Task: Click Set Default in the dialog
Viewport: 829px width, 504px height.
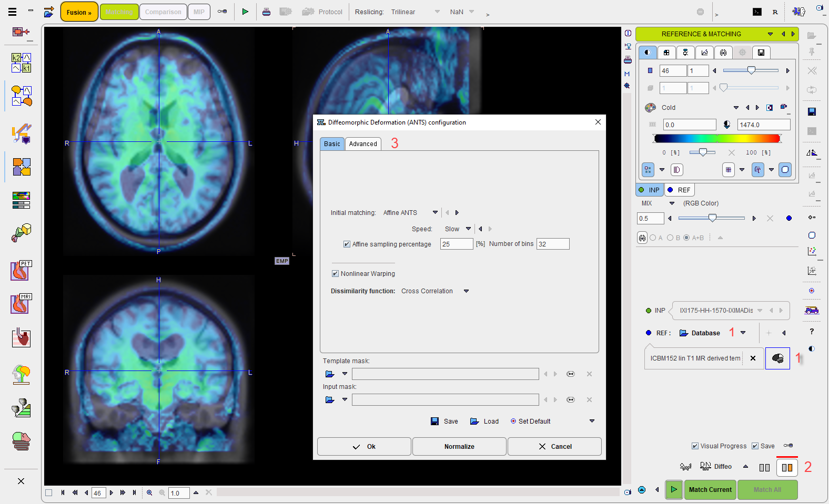Action: click(530, 421)
